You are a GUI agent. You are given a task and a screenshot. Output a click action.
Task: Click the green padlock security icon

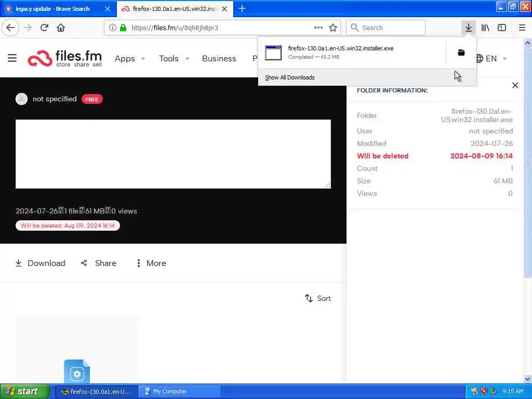pyautogui.click(x=123, y=28)
